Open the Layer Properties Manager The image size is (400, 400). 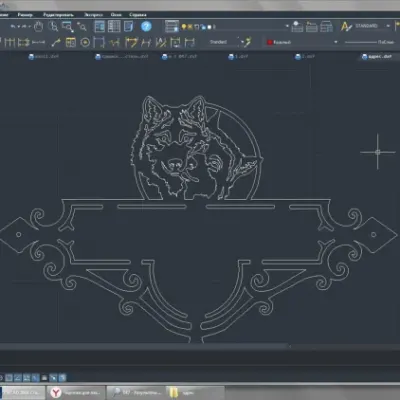172,26
